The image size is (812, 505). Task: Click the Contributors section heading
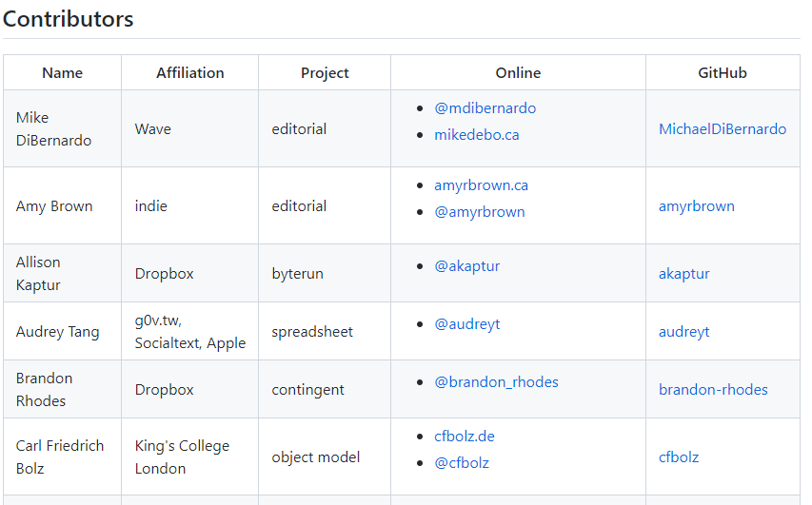point(69,19)
